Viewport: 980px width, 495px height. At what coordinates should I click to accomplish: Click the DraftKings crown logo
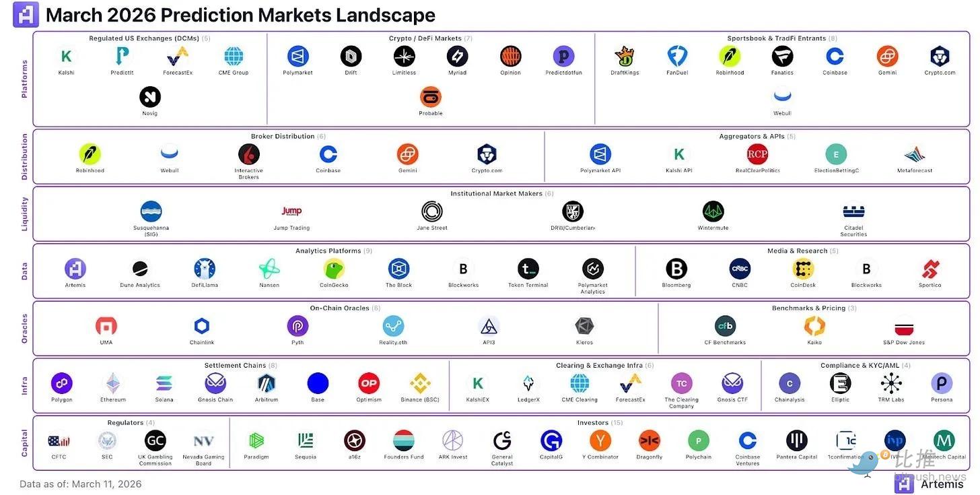tap(625, 57)
